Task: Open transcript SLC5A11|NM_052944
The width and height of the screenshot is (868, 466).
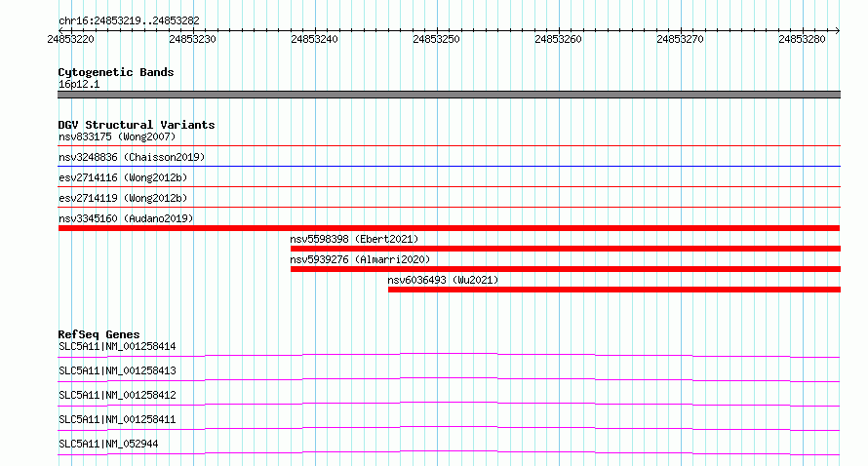Action: click(108, 444)
